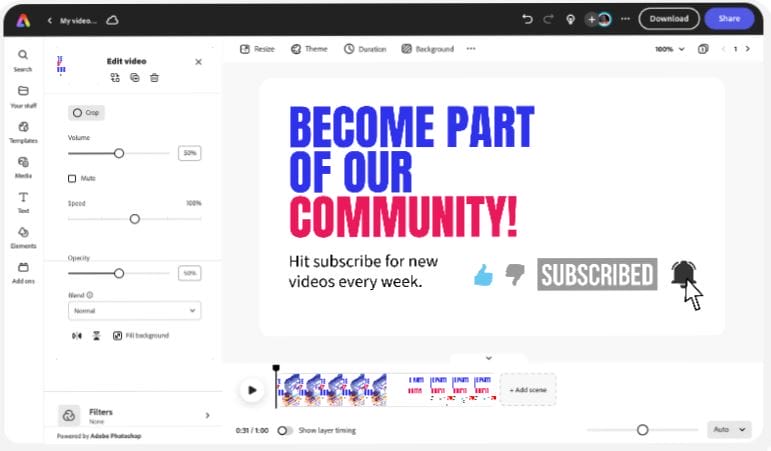The width and height of the screenshot is (771, 451).
Task: Open the Theme options
Action: 309,49
